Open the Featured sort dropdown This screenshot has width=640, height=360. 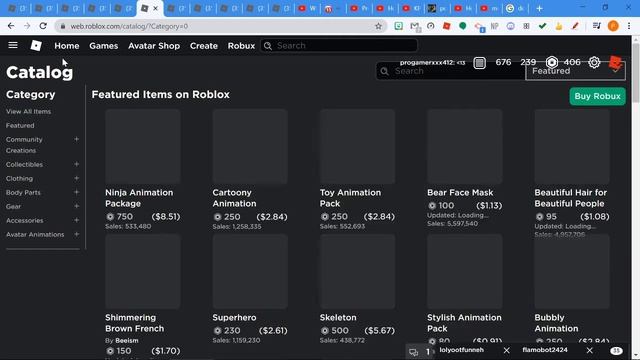[x=575, y=71]
